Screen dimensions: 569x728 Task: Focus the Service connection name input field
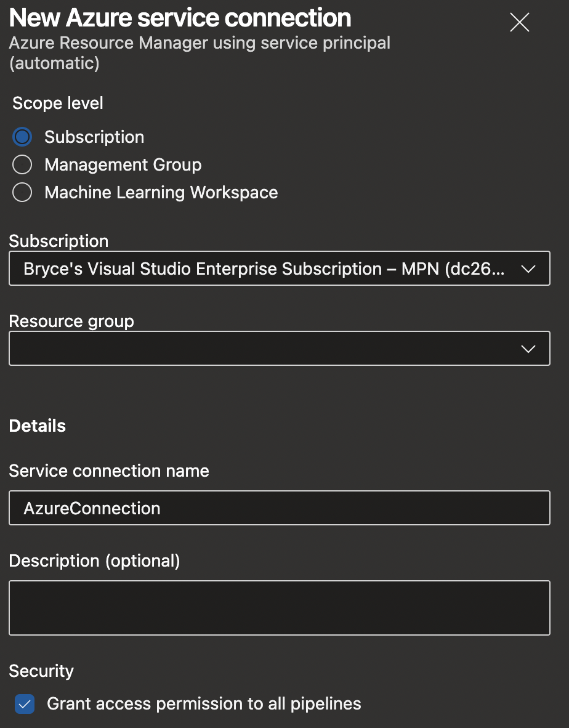279,508
